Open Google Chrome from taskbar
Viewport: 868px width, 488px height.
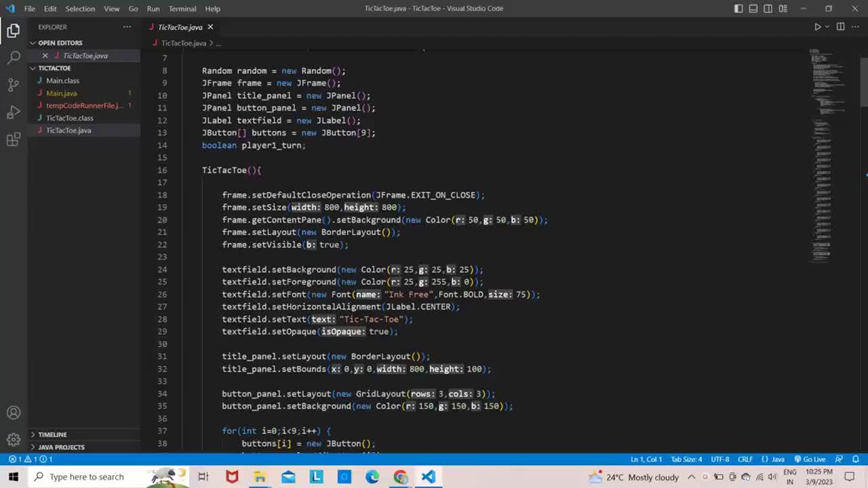[400, 476]
